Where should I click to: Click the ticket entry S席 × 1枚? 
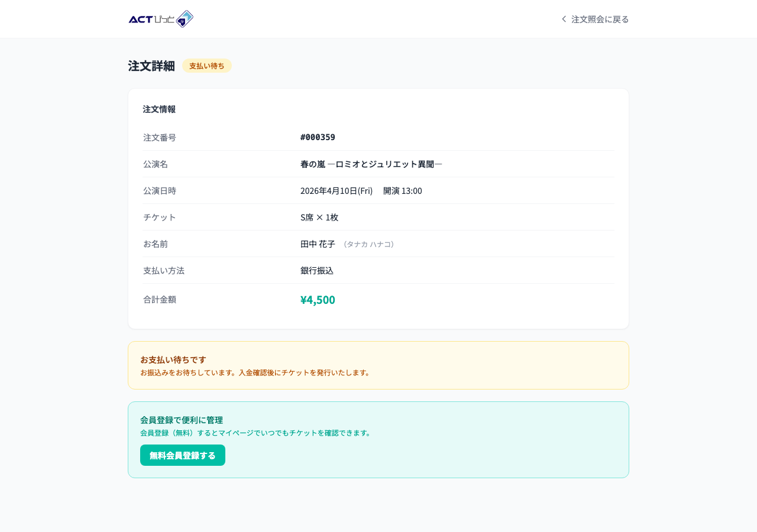tap(319, 217)
